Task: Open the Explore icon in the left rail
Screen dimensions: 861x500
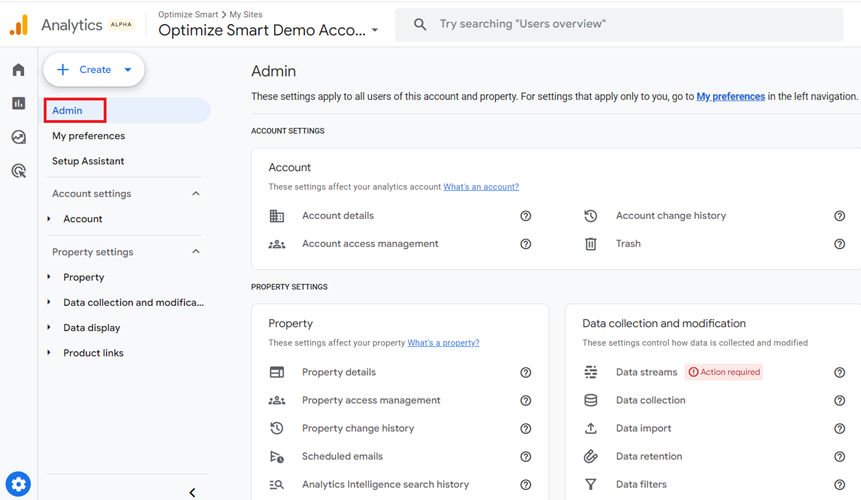Action: coord(19,137)
